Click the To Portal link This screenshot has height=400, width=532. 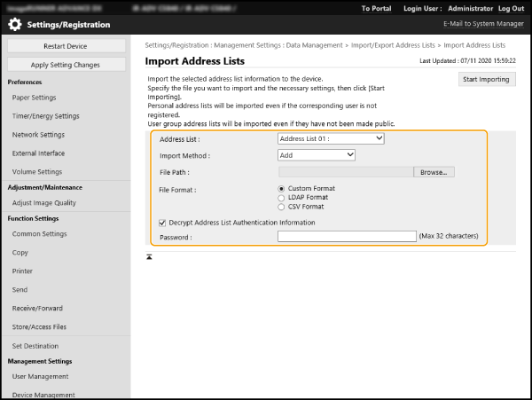tap(376, 8)
